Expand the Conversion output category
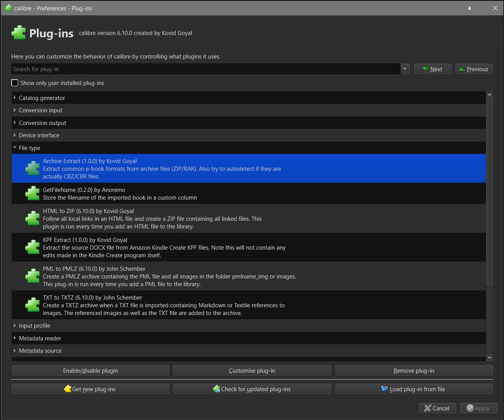The width and height of the screenshot is (504, 420). [x=15, y=123]
